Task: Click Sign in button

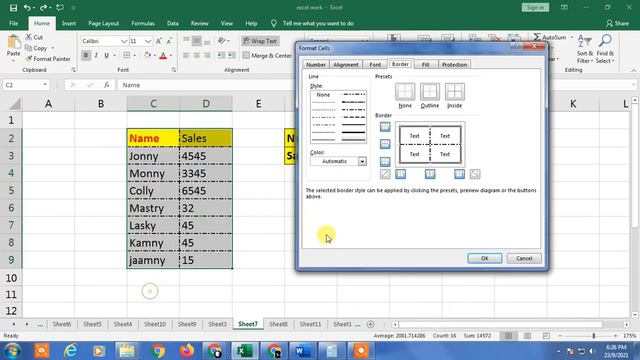Action: click(535, 7)
